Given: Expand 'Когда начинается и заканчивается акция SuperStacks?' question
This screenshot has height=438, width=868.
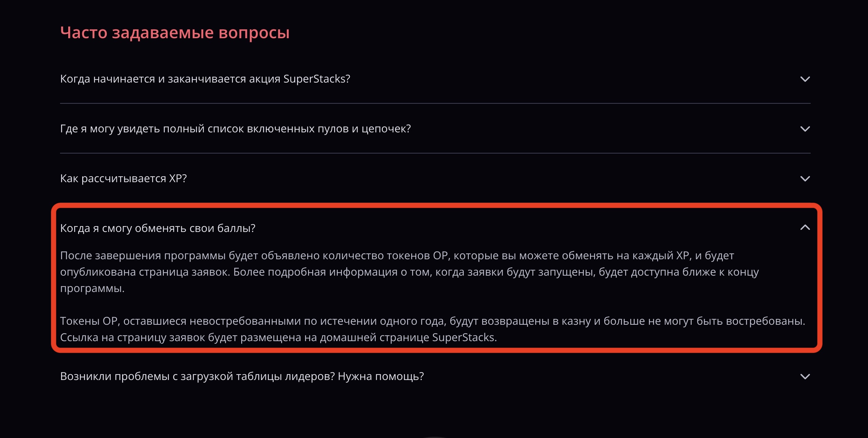Looking at the screenshot, I should point(205,79).
